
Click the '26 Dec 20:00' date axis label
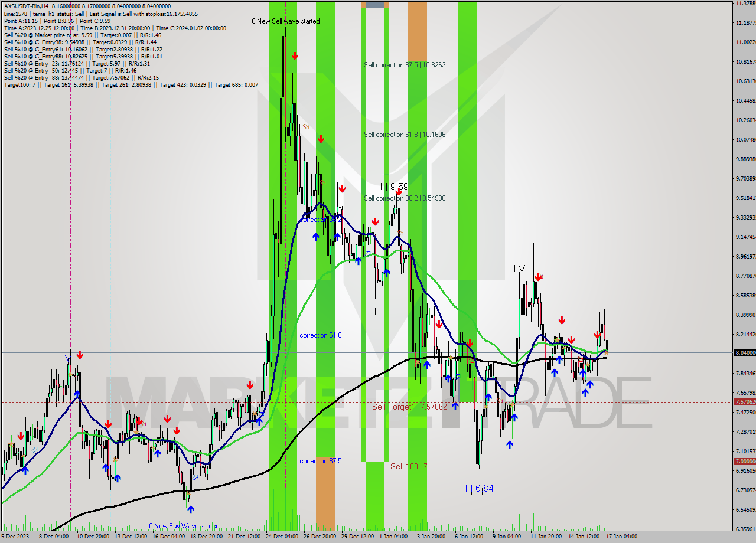coord(321,537)
